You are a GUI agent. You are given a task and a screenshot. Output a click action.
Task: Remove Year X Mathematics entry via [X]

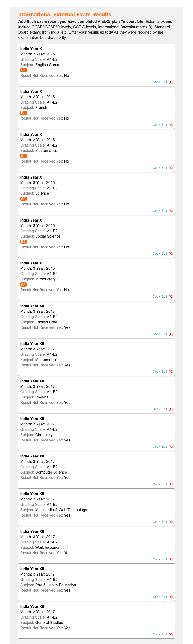click(x=171, y=168)
